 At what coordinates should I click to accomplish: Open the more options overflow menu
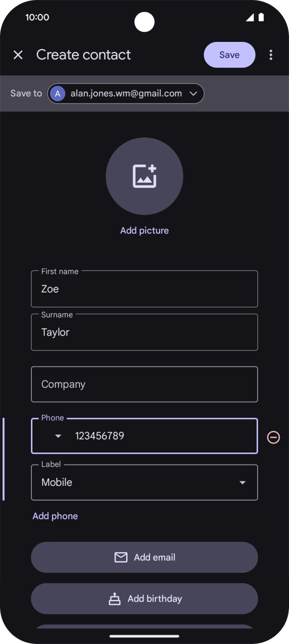[x=271, y=55]
